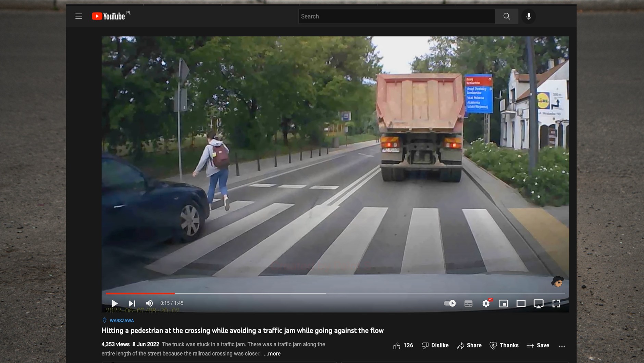Toggle subtitles/closed captions
This screenshot has height=363, width=644.
468,303
